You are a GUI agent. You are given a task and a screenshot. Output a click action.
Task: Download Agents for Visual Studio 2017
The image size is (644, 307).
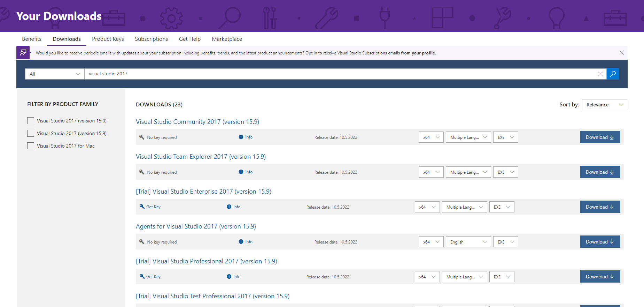[600, 242]
